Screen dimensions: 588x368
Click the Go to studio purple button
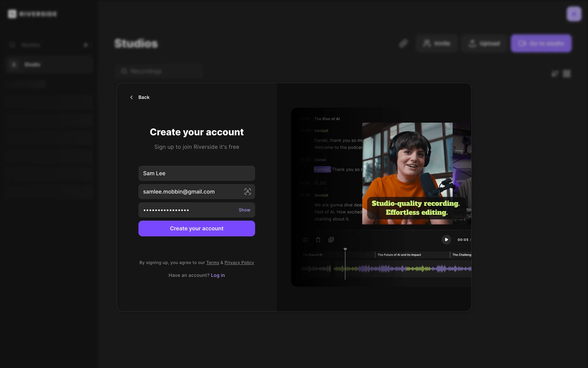541,44
